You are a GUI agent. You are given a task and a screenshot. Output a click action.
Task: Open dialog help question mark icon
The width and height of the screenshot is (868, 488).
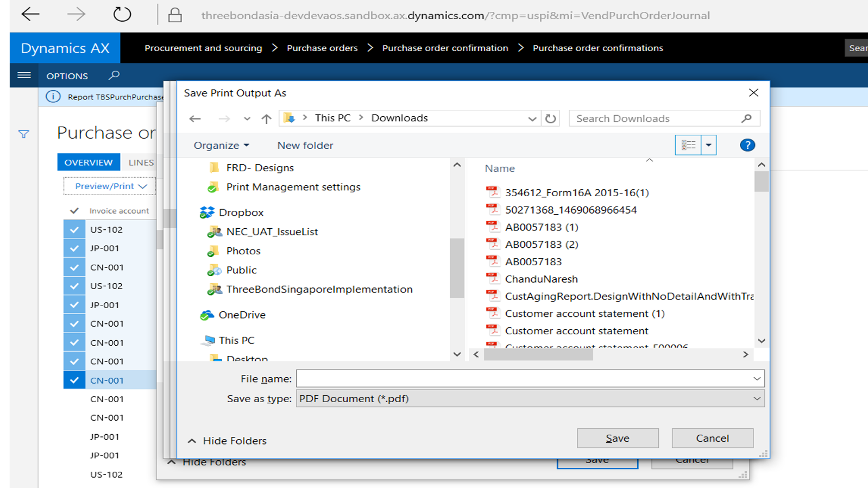(747, 145)
